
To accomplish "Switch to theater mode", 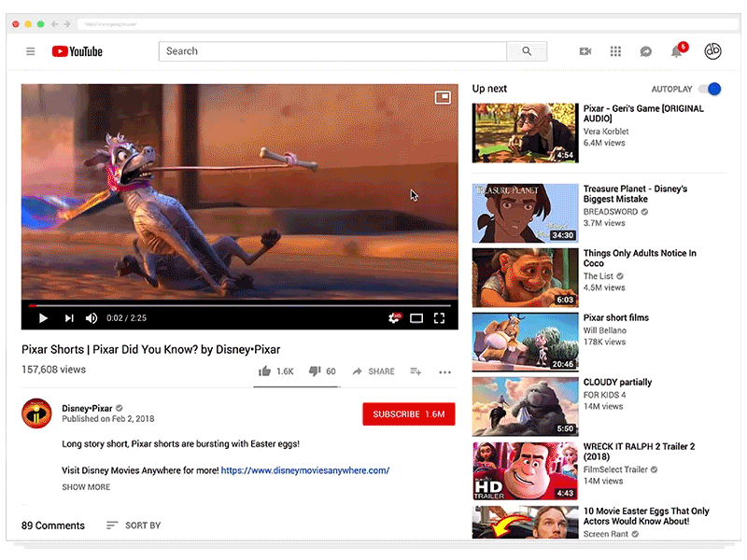I will pos(416,318).
